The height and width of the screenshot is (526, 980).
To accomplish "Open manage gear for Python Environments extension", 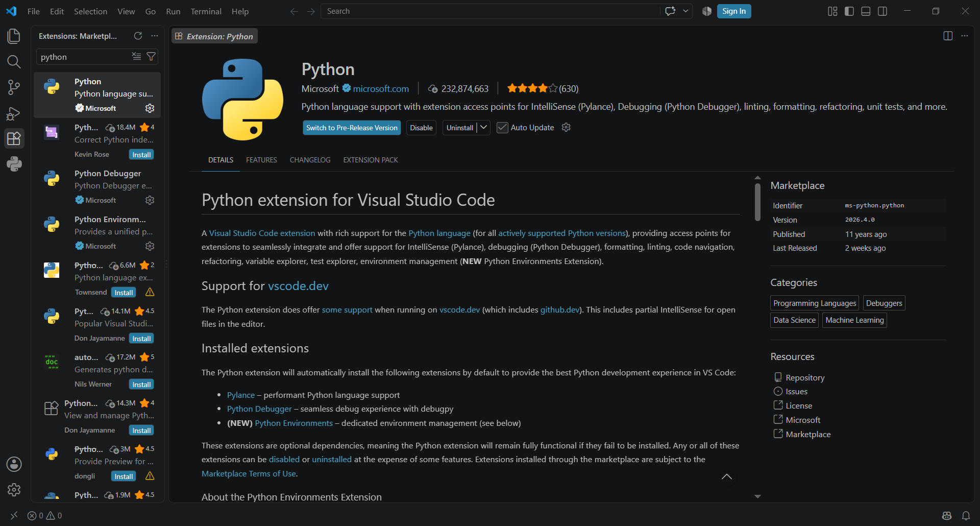I will (150, 246).
